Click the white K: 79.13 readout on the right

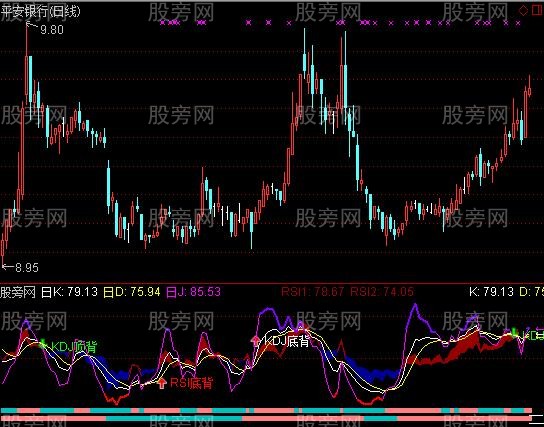[491, 292]
